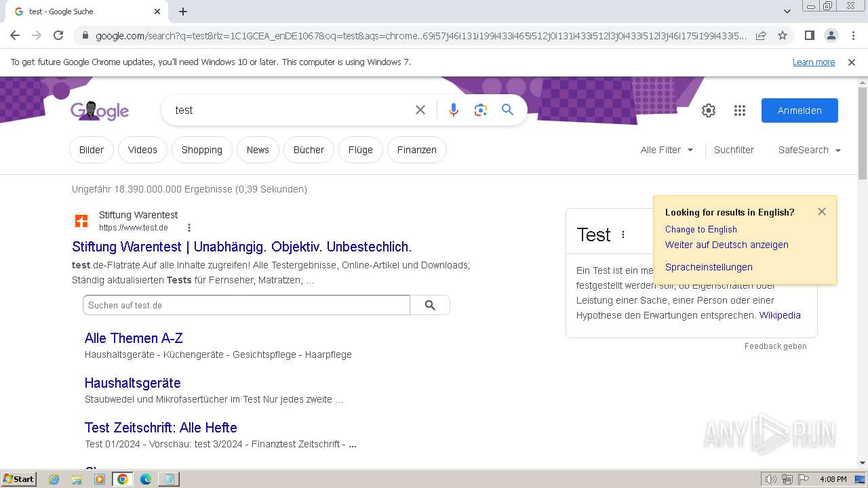Open Chrome profile avatar icon
The width and height of the screenshot is (868, 488).
(831, 35)
